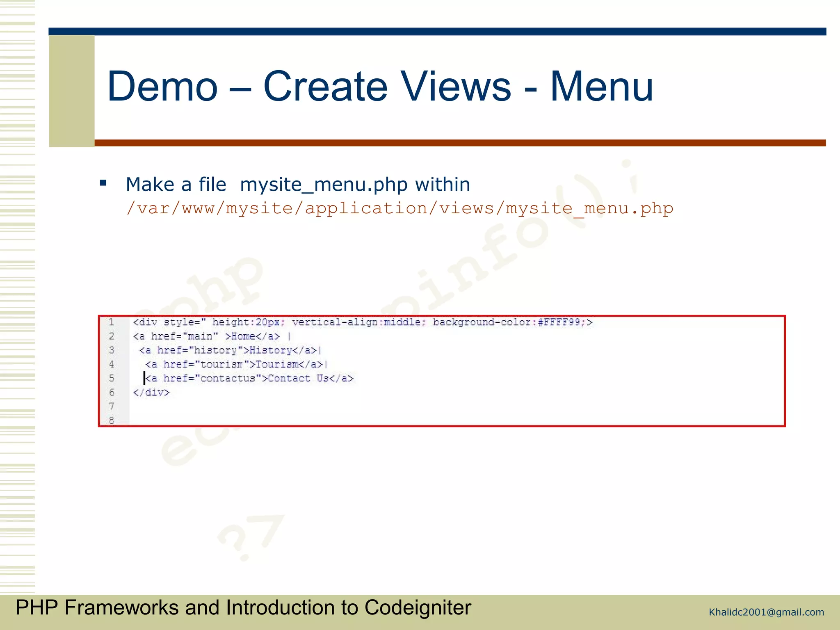Click the History link code on line 3
Screen dimensions: 840x630
pos(230,350)
